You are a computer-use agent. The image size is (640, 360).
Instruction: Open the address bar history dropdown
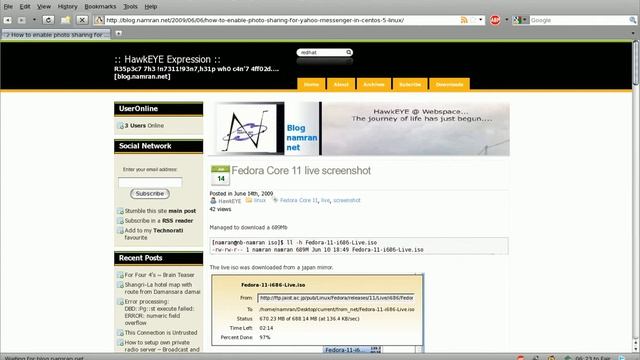click(x=481, y=20)
